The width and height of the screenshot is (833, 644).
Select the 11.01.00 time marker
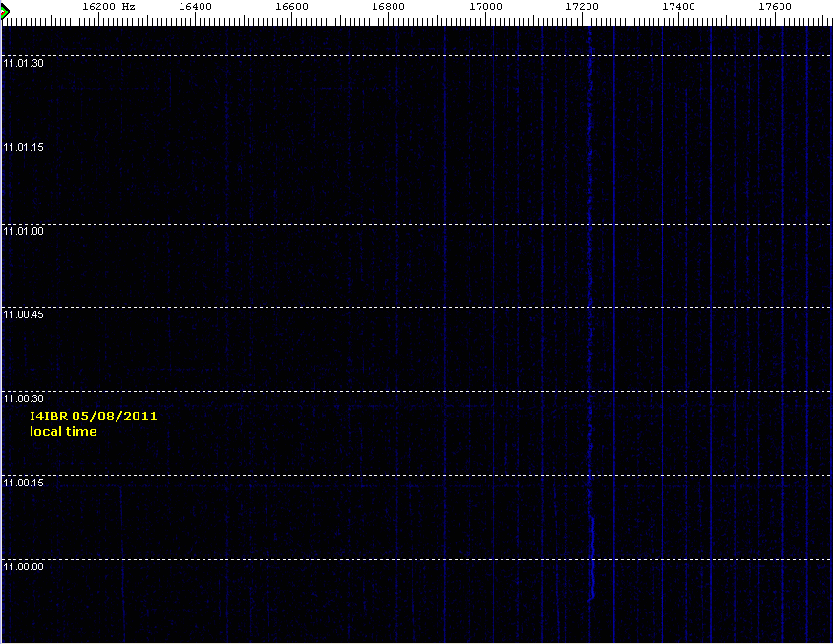[x=23, y=231]
